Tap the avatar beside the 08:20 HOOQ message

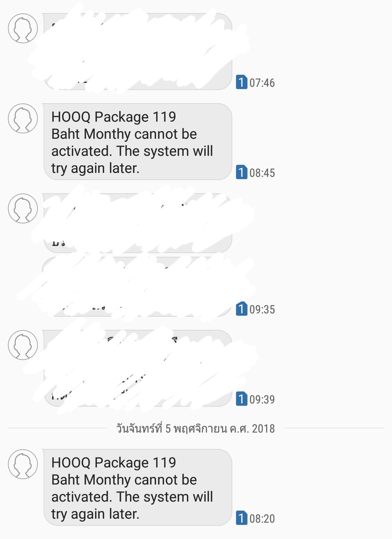pyautogui.click(x=23, y=464)
